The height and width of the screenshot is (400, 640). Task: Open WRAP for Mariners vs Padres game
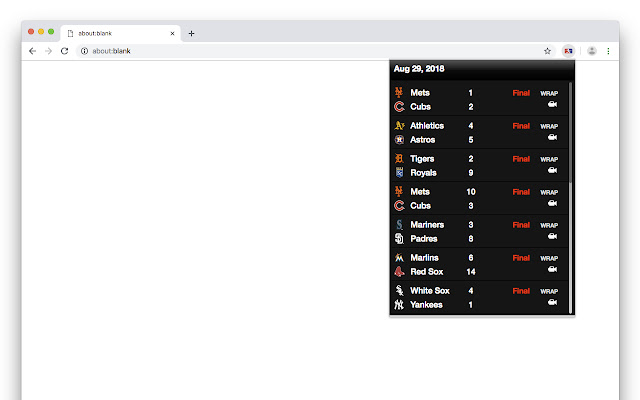(549, 226)
